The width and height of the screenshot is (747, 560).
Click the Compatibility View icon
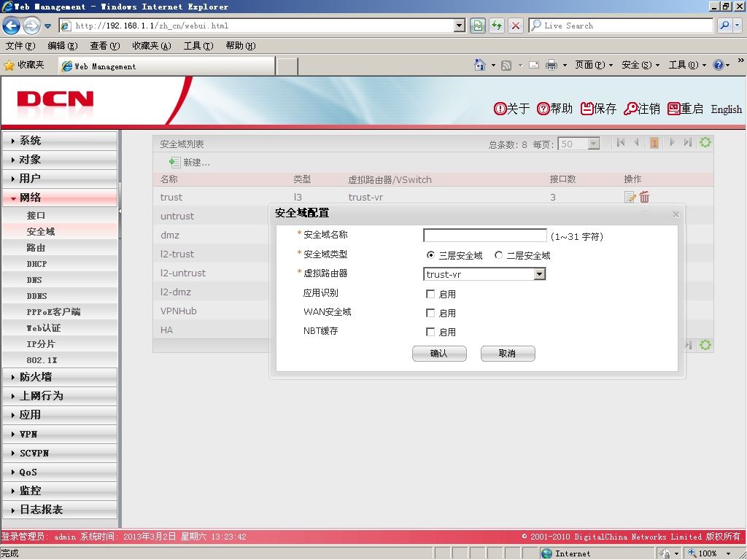(477, 26)
